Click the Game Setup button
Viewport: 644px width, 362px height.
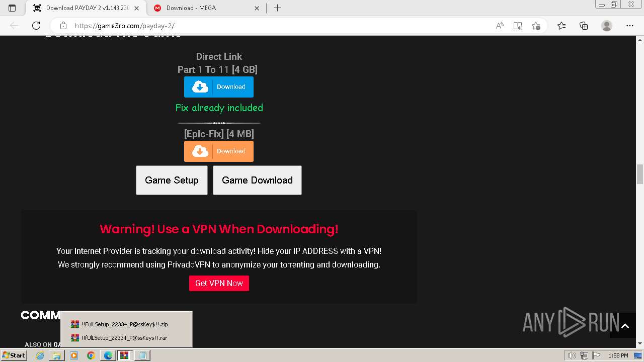click(172, 180)
